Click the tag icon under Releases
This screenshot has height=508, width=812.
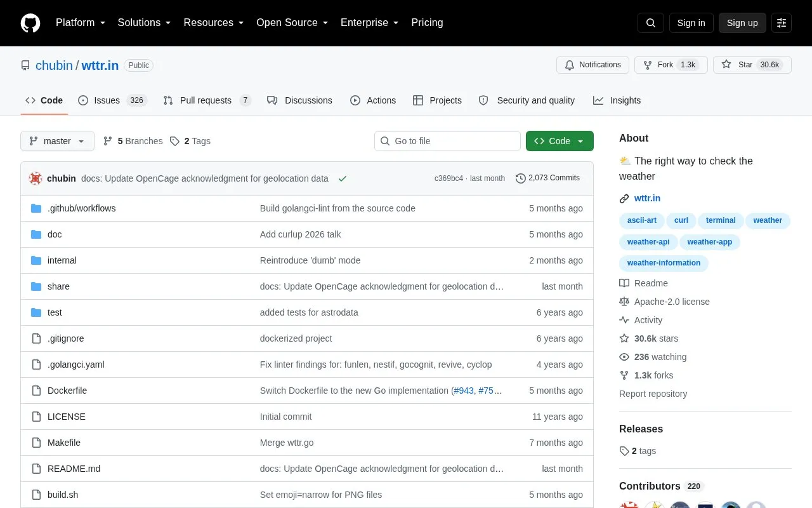point(624,451)
